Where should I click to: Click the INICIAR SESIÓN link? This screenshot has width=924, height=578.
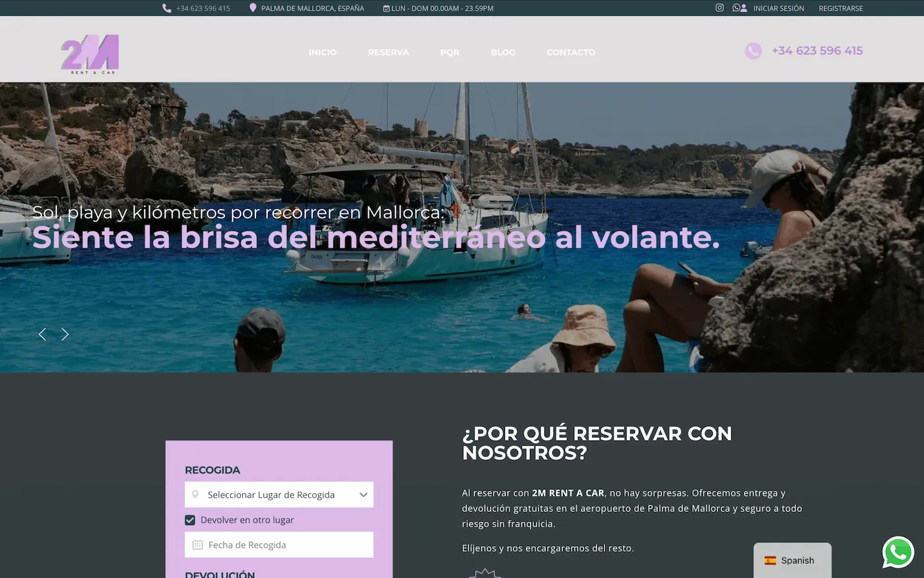coord(779,9)
